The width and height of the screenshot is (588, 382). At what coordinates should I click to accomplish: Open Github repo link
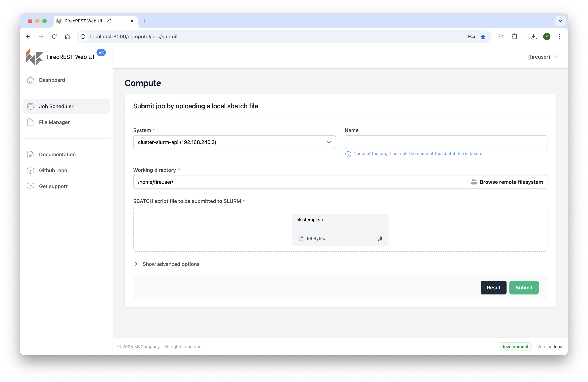66,170
